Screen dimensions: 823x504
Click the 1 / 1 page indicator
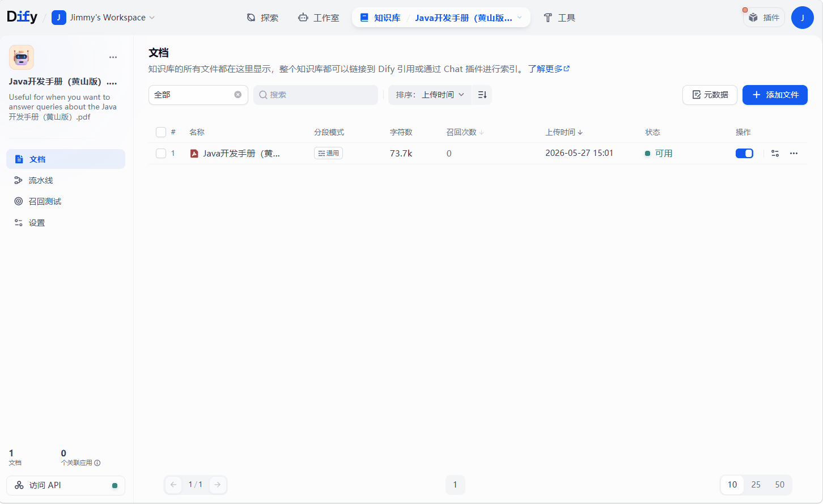tap(196, 485)
